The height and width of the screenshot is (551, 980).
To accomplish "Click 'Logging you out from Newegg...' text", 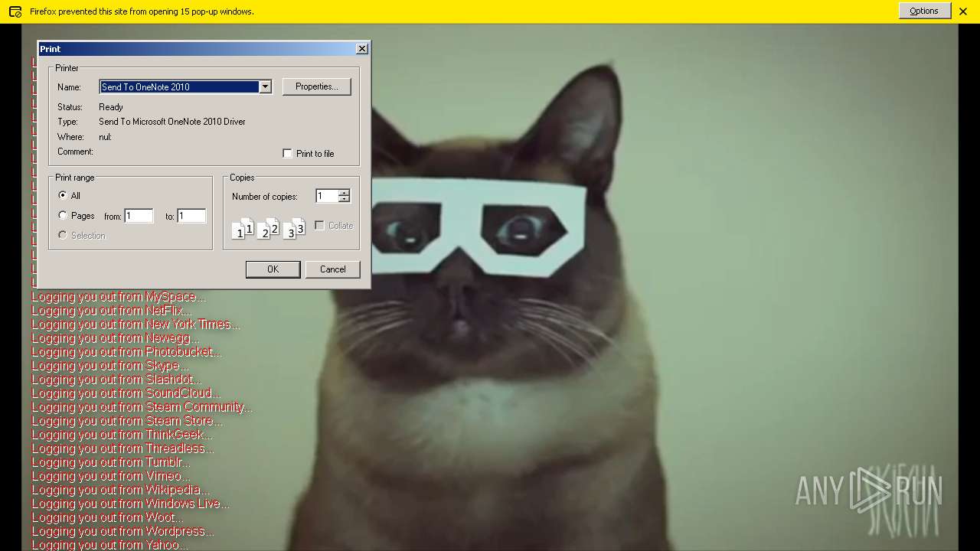I will point(116,338).
